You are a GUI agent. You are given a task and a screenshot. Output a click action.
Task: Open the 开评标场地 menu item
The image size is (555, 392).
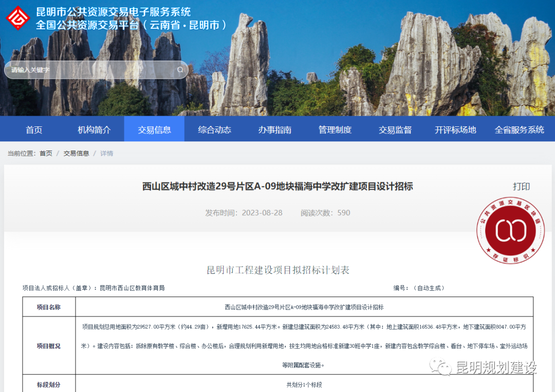[455, 130]
